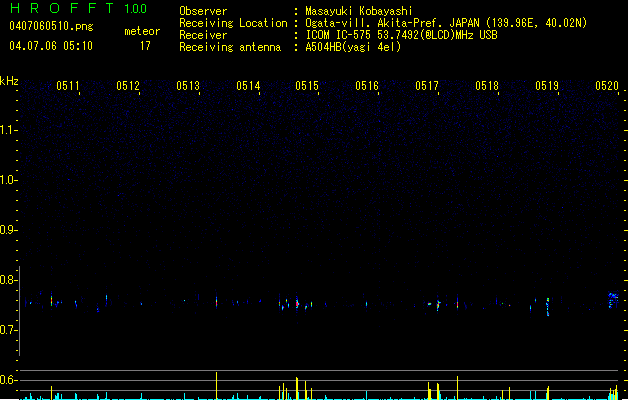Click the tallest yellow power spike before 0514

coord(217,386)
